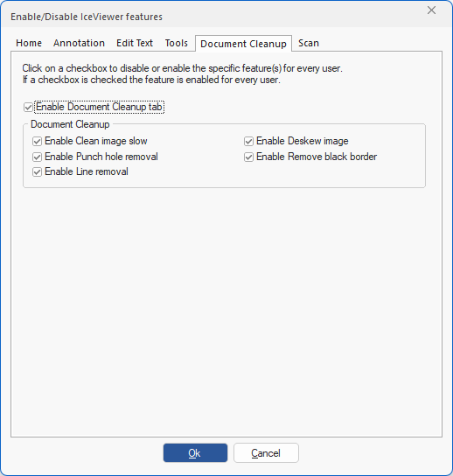Click the Cancel button
The image size is (453, 476).
(x=266, y=453)
